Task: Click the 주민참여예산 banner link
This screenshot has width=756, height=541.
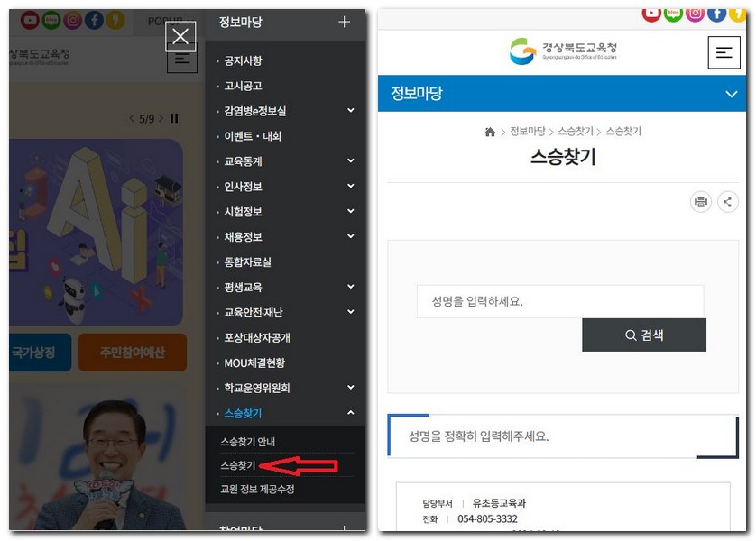Action: point(131,353)
